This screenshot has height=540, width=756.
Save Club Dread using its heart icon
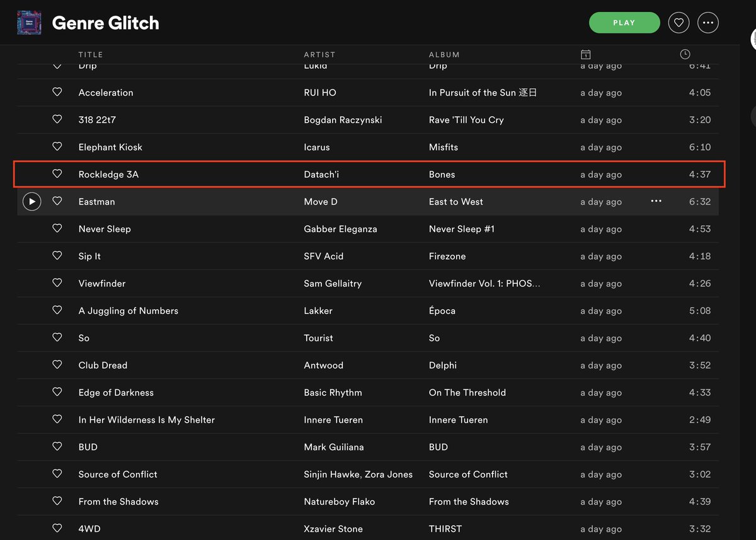pos(57,365)
